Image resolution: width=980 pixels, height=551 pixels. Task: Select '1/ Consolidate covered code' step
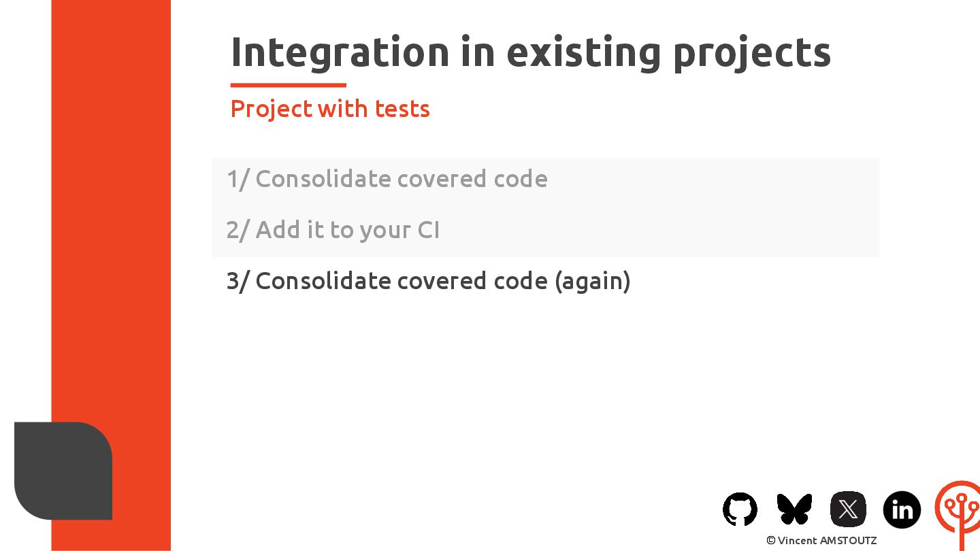[387, 179]
